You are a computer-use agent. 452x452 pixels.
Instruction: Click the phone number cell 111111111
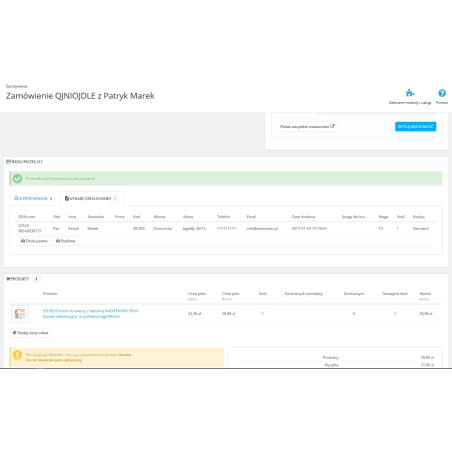[226, 229]
